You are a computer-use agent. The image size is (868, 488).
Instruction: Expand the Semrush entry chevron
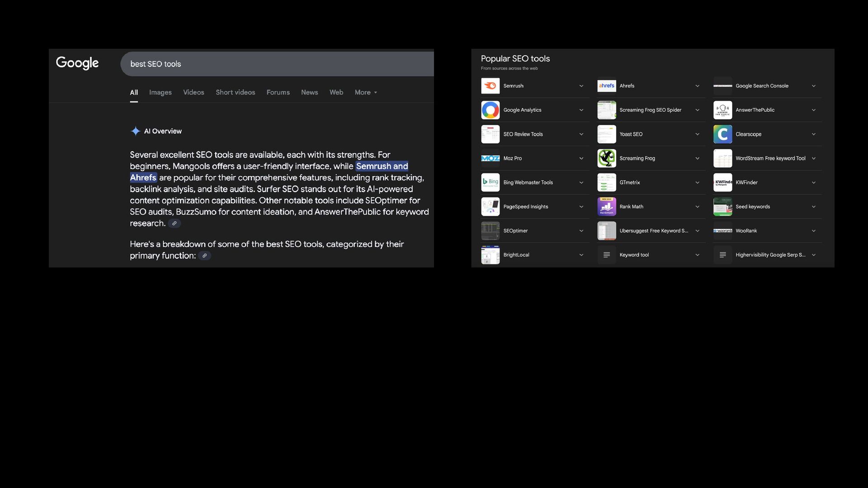coord(581,86)
